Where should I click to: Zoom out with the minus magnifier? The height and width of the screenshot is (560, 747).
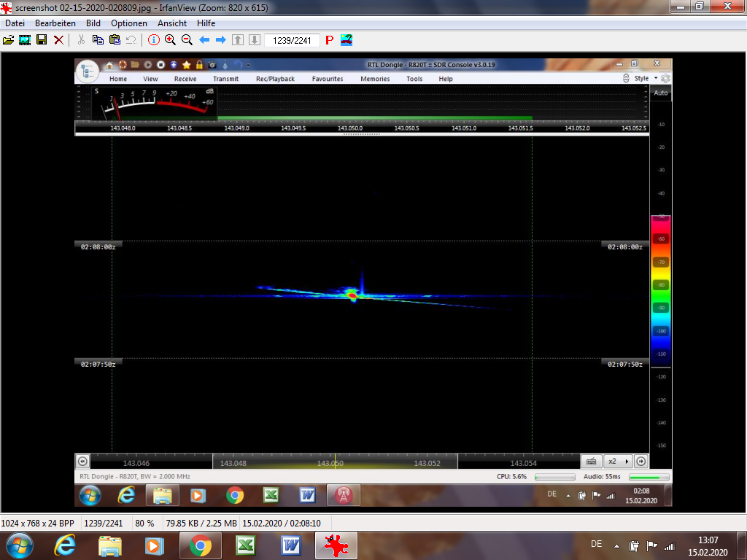point(187,40)
